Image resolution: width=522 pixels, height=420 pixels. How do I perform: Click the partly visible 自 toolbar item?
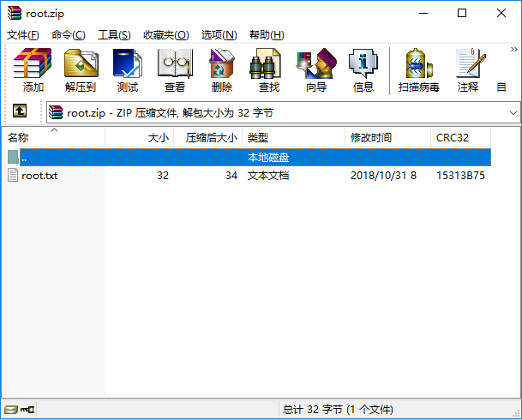click(x=501, y=87)
